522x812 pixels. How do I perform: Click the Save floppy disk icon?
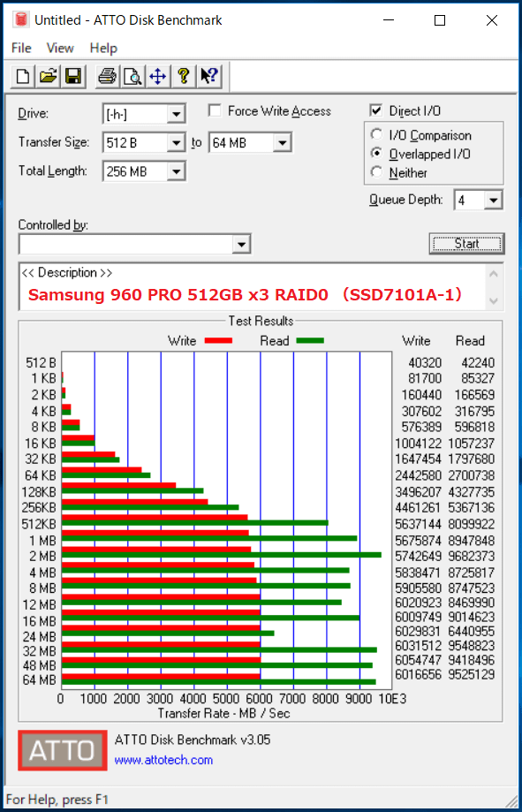point(72,77)
